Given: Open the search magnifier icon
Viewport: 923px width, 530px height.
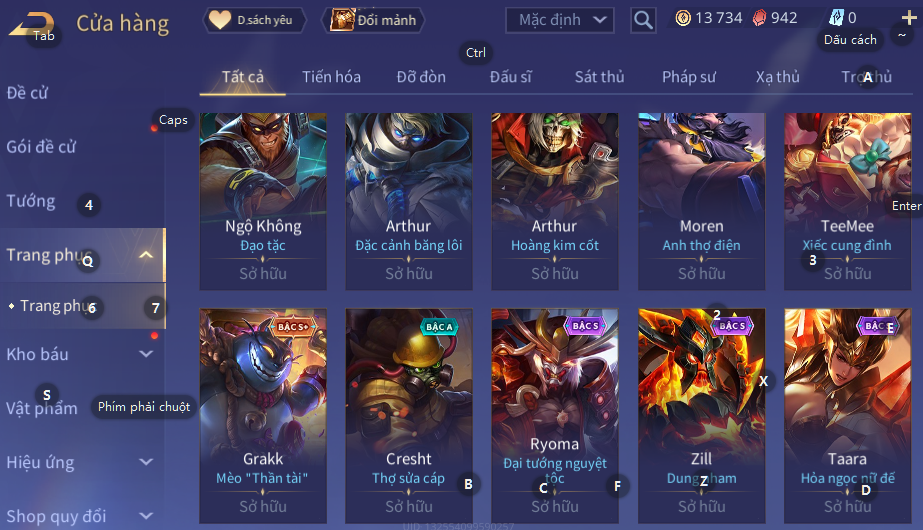Looking at the screenshot, I should 643,20.
